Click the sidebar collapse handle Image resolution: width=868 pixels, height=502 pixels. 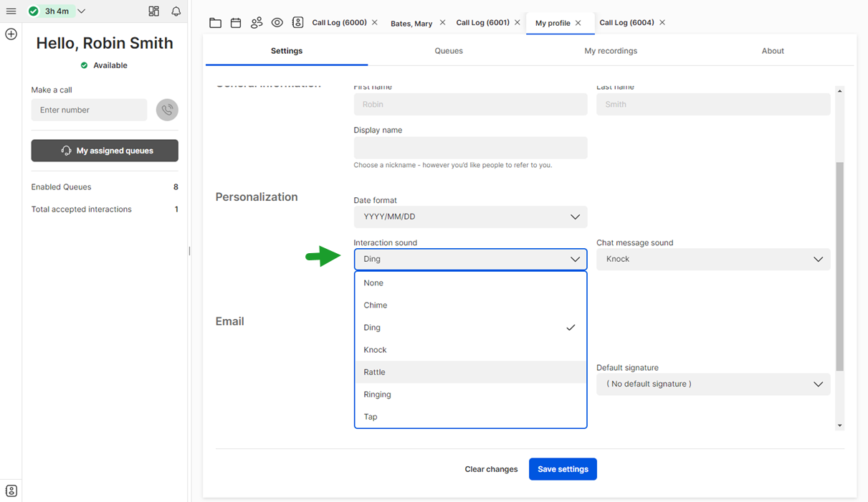tap(189, 251)
